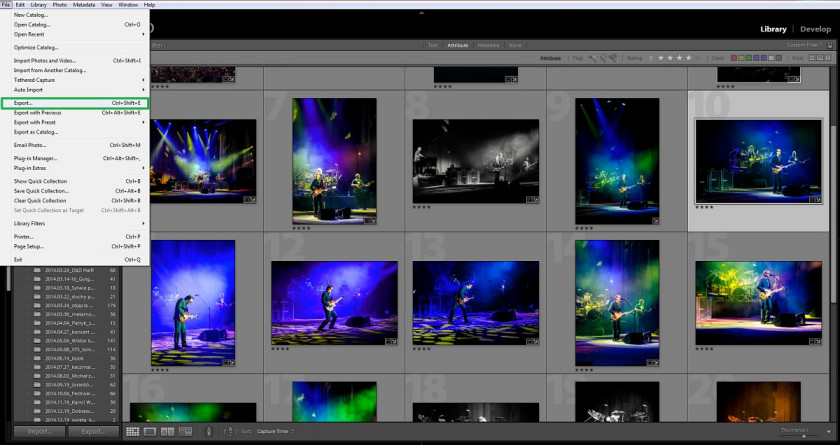The width and height of the screenshot is (840, 445).
Task: Open the Metadata menu in menu bar
Action: 84,4
